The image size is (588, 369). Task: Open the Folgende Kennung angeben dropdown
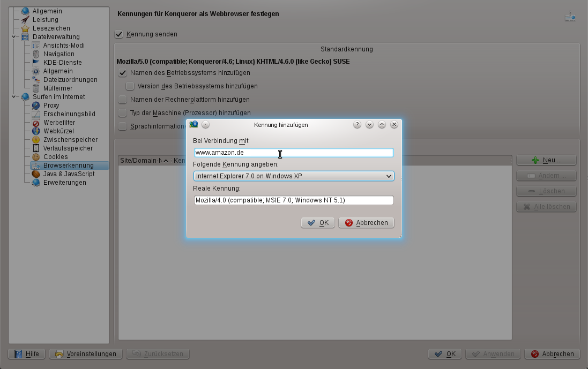[x=294, y=176]
